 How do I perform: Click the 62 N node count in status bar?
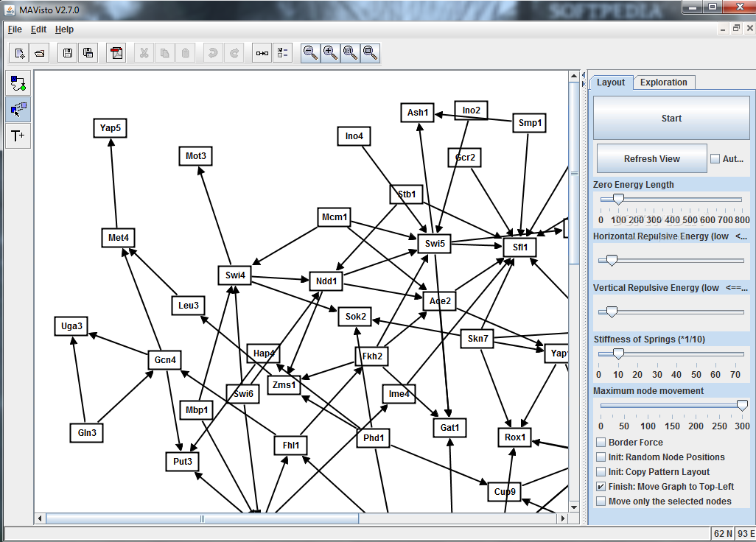tap(723, 533)
